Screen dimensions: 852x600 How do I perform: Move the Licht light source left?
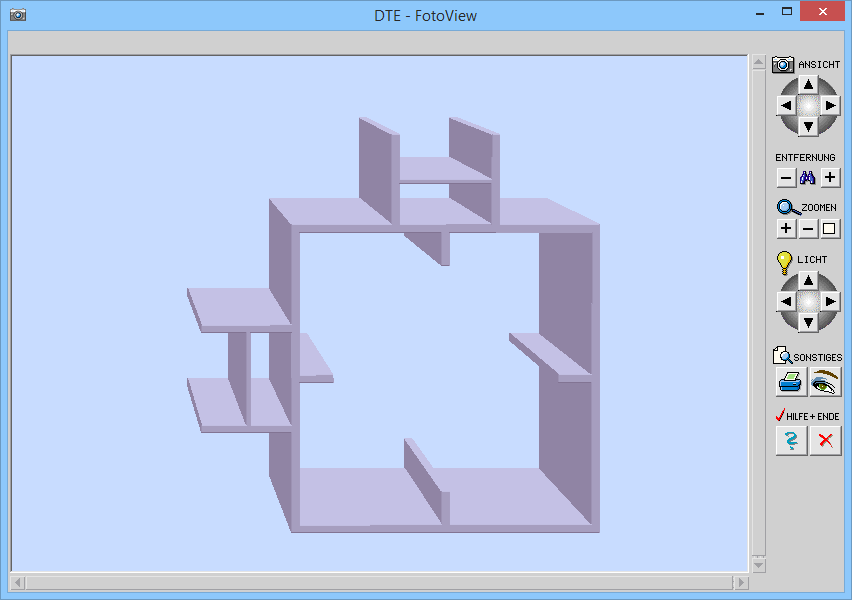[786, 301]
